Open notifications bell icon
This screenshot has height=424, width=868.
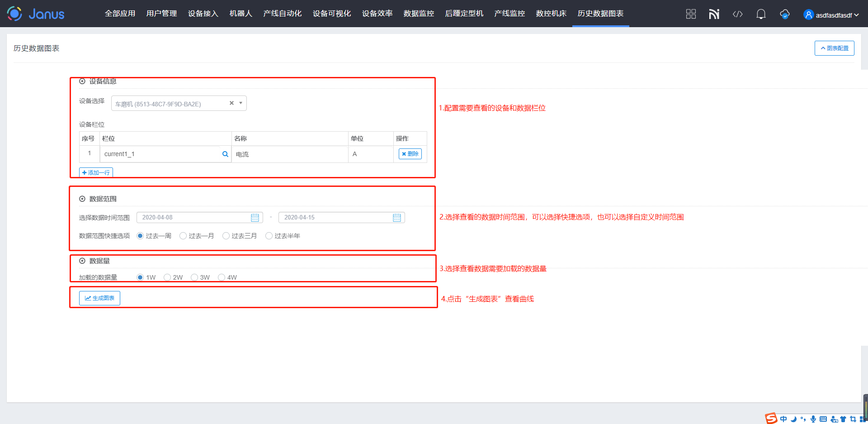click(x=761, y=14)
